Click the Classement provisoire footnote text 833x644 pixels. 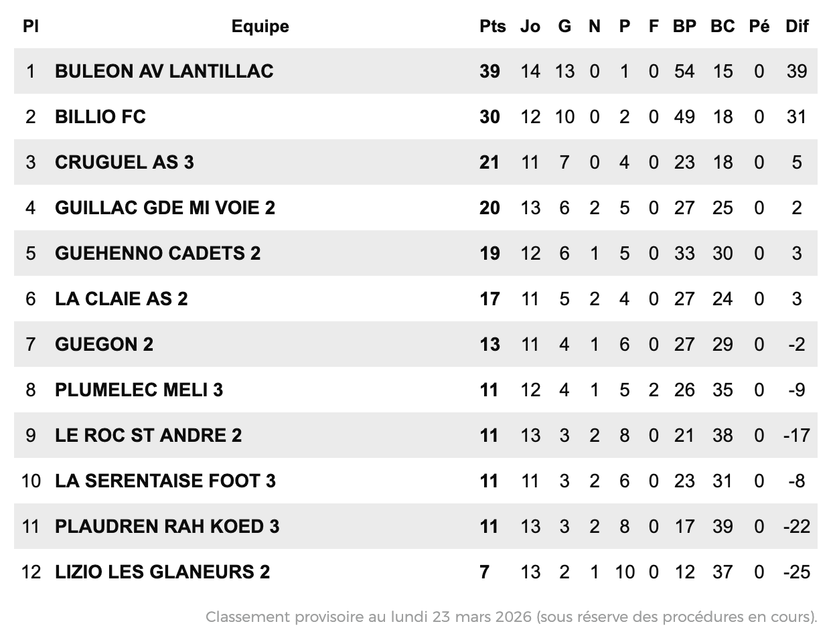tap(511, 617)
